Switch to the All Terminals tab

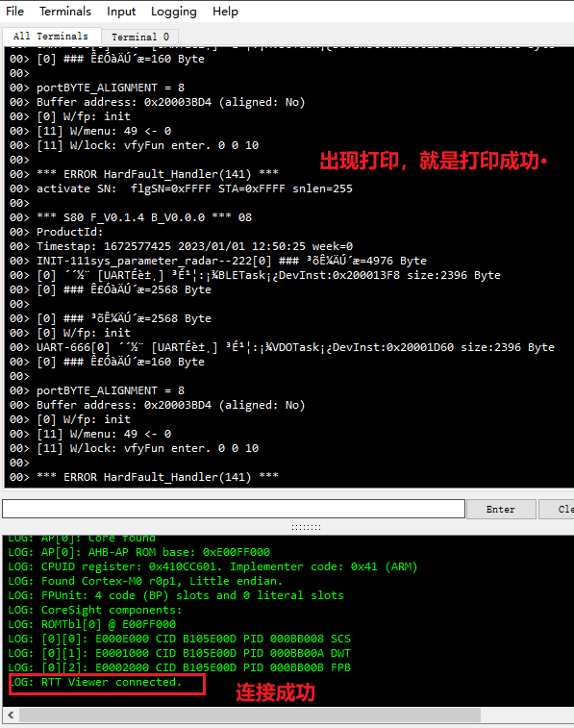click(51, 37)
